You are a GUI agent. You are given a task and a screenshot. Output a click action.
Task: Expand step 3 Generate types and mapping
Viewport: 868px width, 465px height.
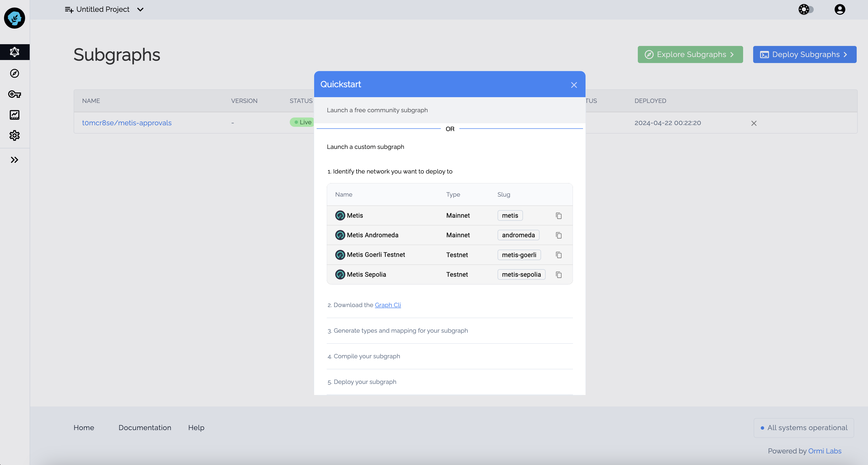coord(450,331)
